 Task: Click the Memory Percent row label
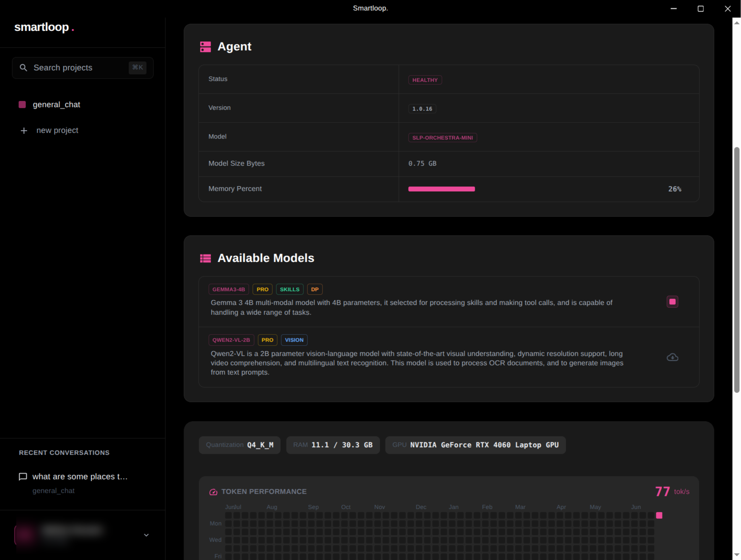click(235, 189)
